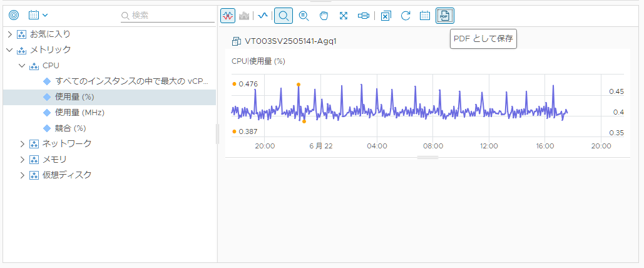Image resolution: width=644 pixels, height=268 pixels.
Task: Click the refresh charts icon
Action: click(x=406, y=16)
